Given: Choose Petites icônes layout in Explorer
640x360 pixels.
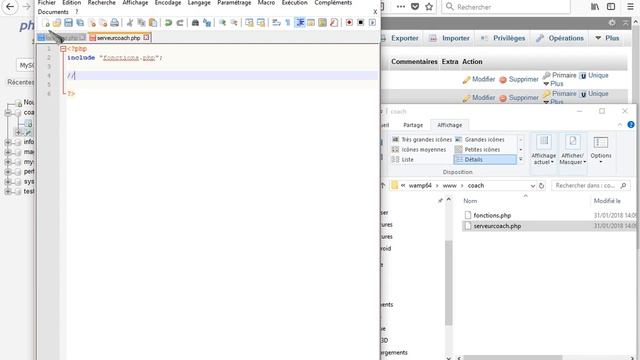Looking at the screenshot, I should [x=478, y=150].
